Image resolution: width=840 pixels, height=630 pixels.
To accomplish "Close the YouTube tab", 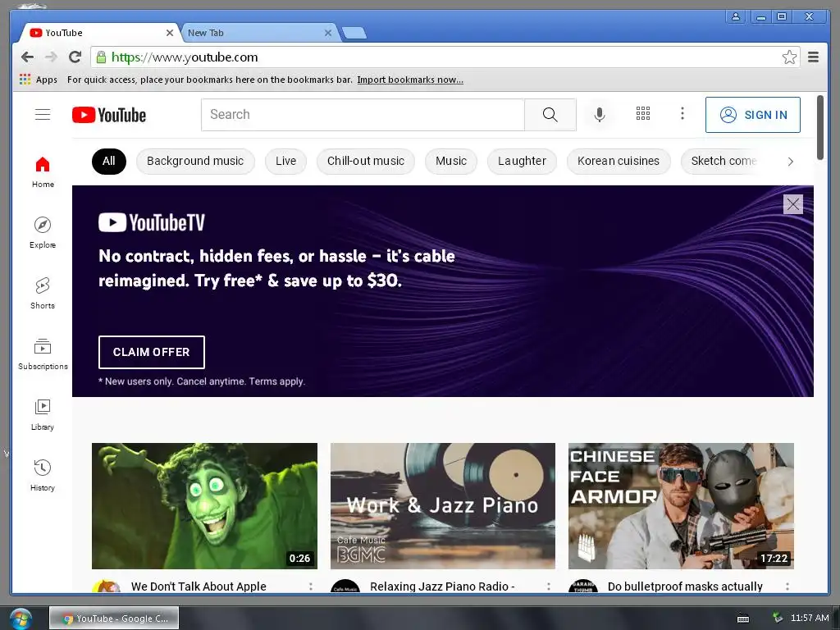I will tap(169, 33).
